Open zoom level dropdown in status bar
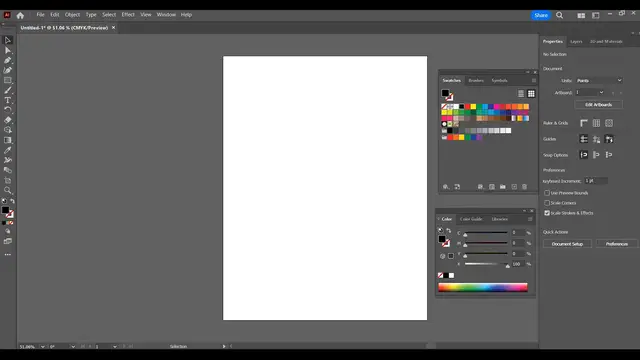 42,347
